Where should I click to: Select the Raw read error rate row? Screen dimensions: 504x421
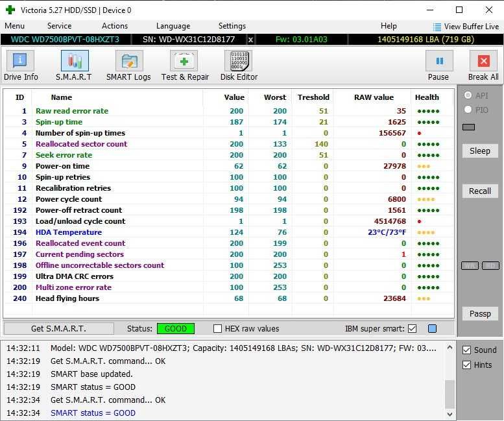(228, 111)
